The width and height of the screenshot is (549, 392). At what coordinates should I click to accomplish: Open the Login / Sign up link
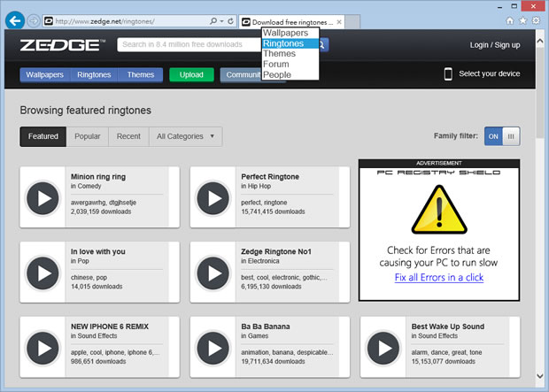pyautogui.click(x=495, y=45)
